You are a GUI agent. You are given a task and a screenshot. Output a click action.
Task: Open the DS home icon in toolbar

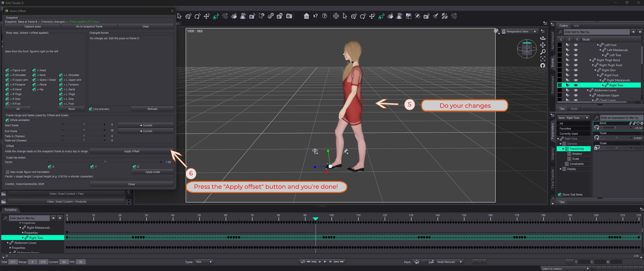point(306,16)
